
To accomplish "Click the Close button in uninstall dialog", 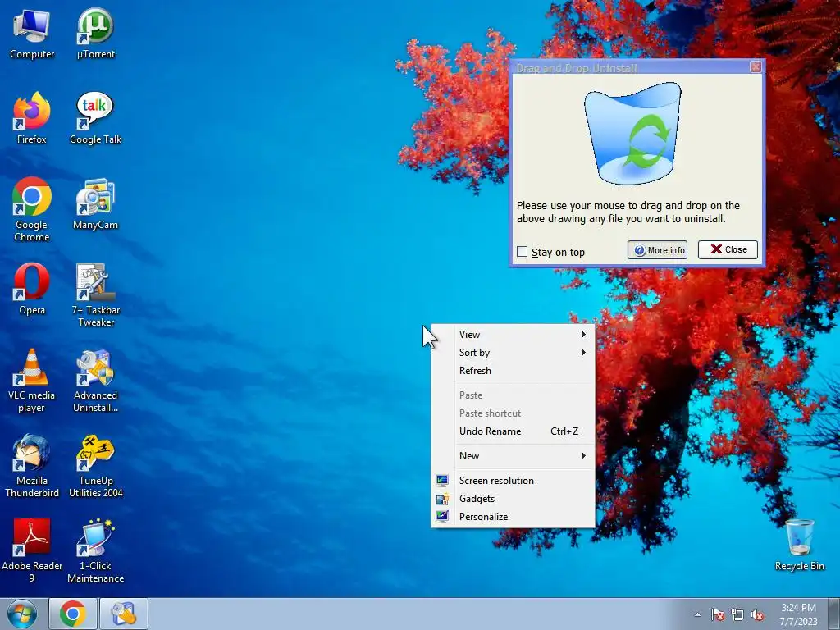I will click(728, 249).
